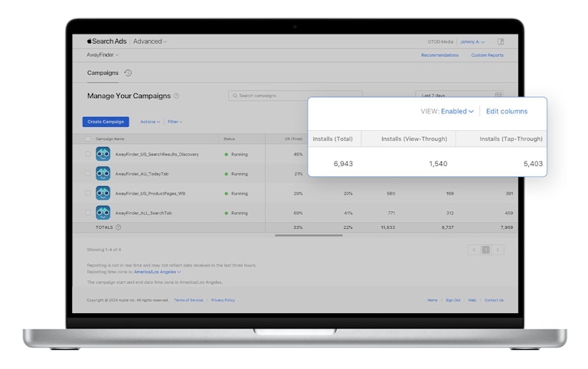Viewport: 588px width, 369px height.
Task: Click the AwayFinder_US_SearchResults_Discovery app icon
Action: tap(103, 154)
